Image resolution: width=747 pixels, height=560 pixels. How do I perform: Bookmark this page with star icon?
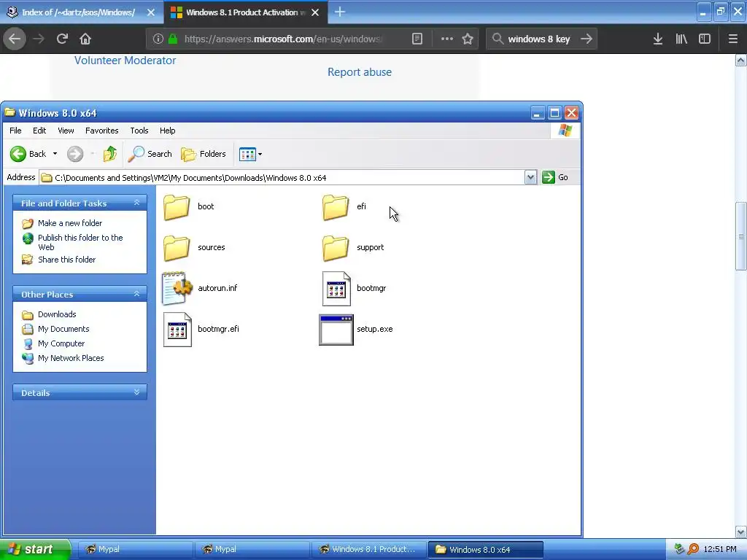[468, 39]
